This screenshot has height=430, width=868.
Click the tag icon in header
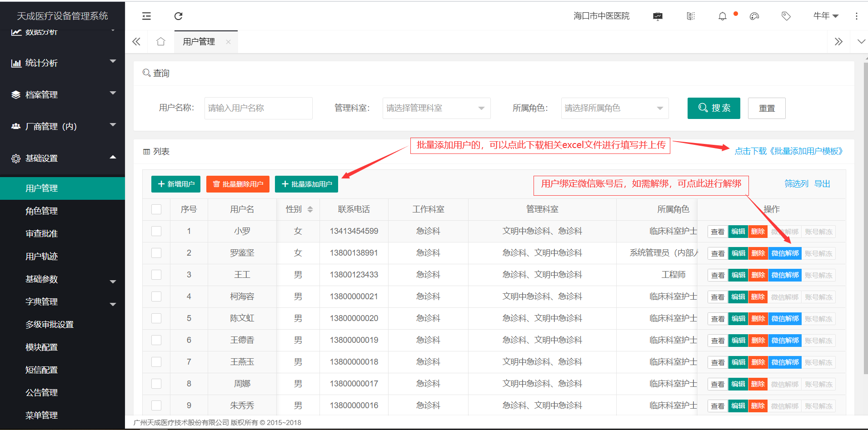pos(786,16)
